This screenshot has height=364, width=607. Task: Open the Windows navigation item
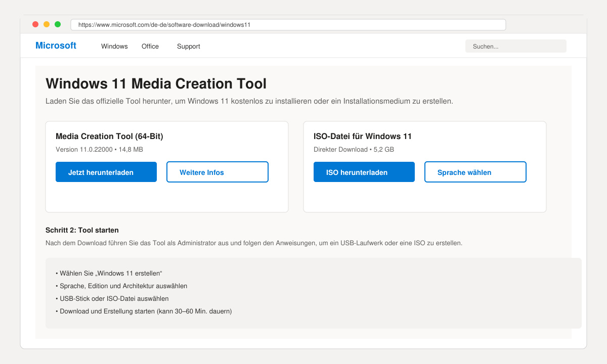[114, 47]
